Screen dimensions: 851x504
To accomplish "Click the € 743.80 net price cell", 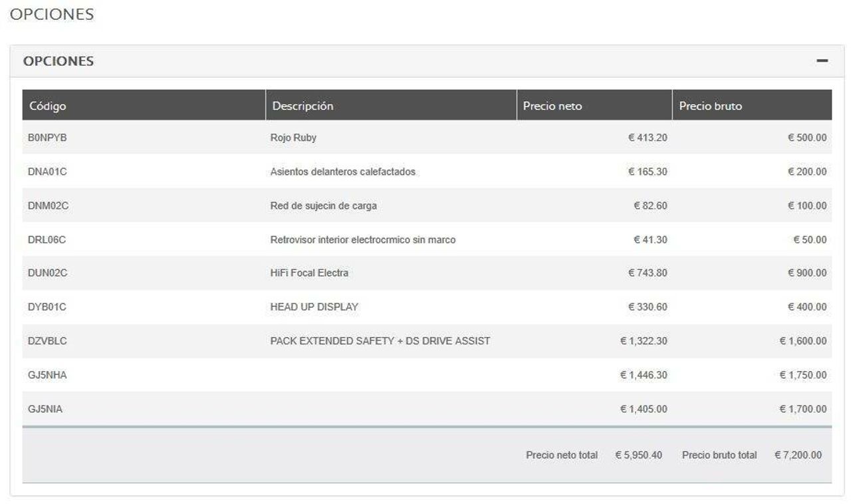I will [648, 273].
